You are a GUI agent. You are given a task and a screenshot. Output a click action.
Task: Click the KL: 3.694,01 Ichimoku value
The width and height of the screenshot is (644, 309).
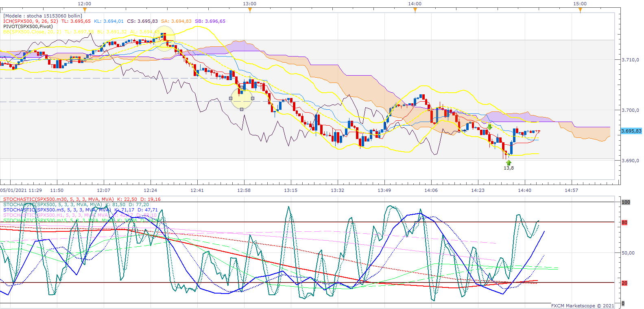(109, 21)
